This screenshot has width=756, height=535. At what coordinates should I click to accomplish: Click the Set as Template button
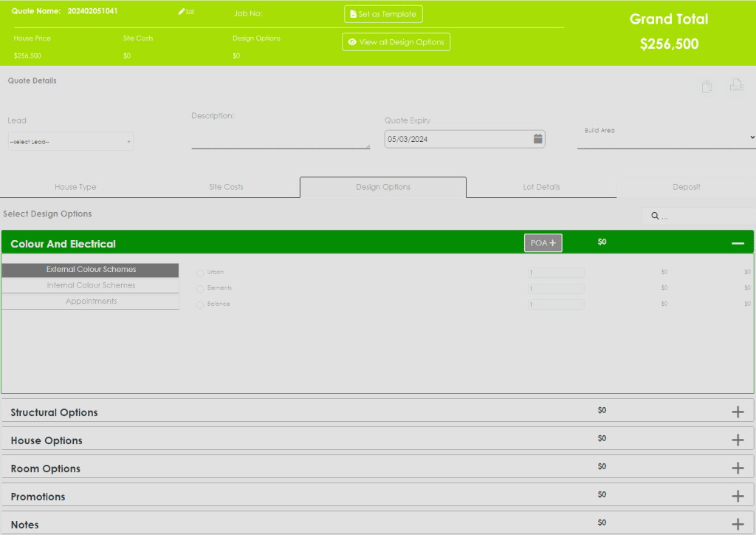383,14
